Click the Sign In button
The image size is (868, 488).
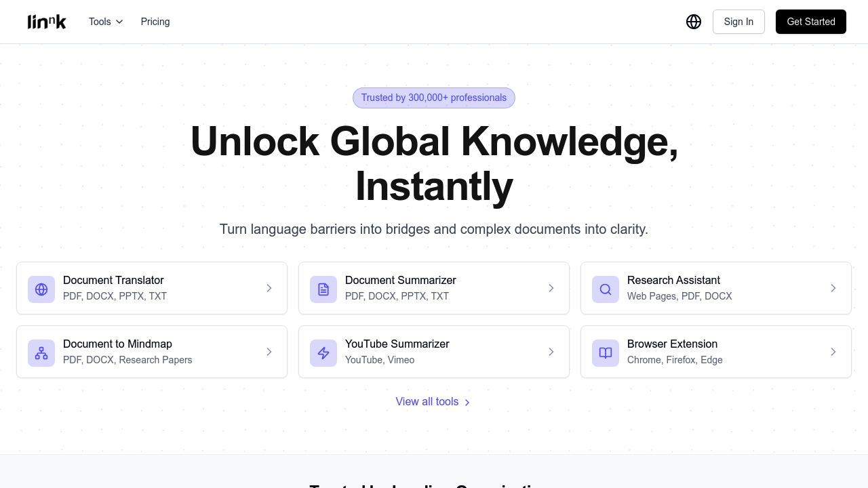(738, 22)
